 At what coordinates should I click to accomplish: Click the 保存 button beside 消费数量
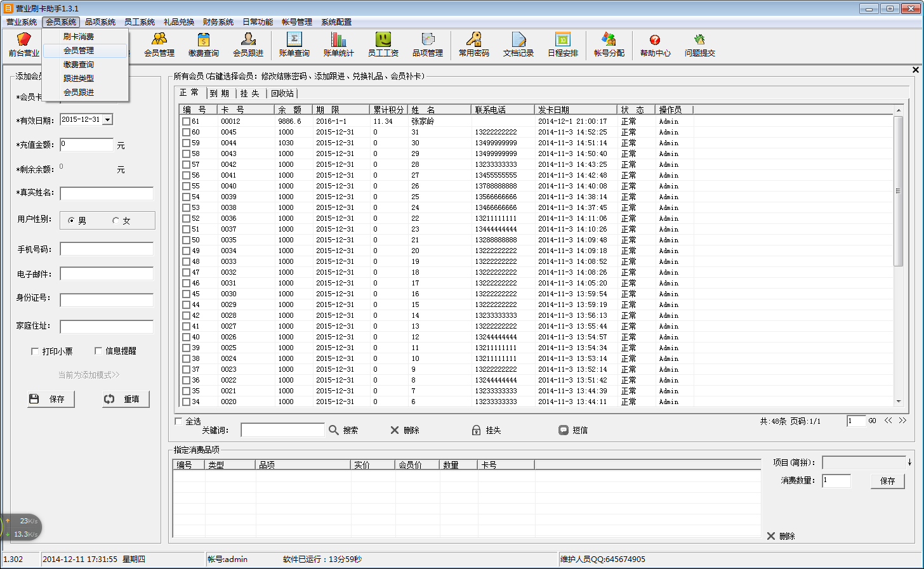[x=888, y=481]
